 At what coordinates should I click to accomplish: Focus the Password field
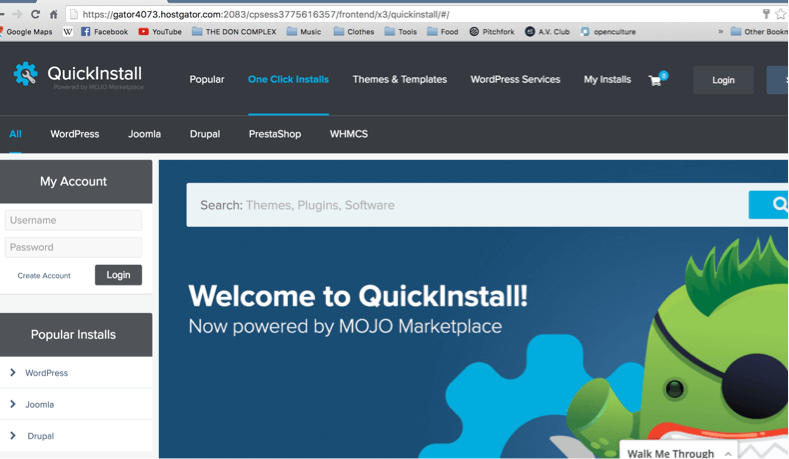pyautogui.click(x=73, y=247)
